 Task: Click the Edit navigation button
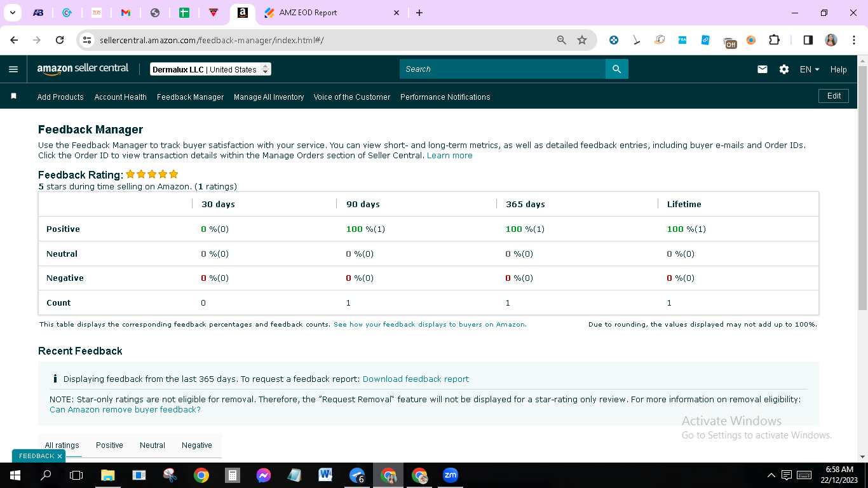click(x=834, y=96)
